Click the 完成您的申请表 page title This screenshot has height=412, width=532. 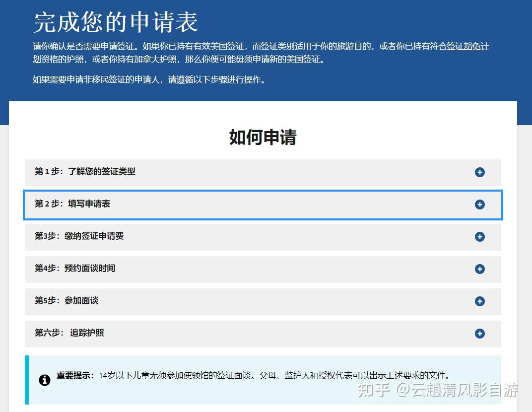point(115,22)
